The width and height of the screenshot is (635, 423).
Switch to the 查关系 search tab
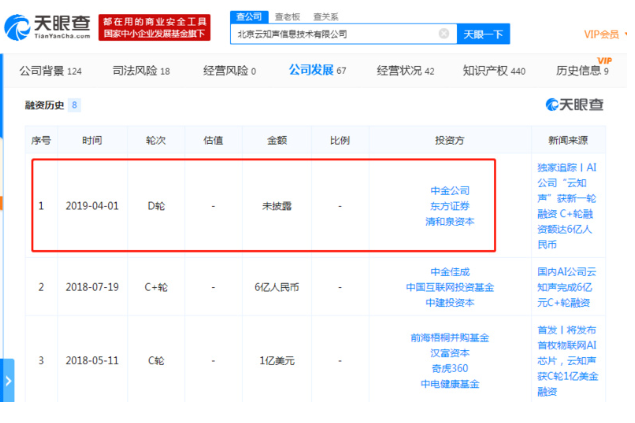(x=326, y=17)
